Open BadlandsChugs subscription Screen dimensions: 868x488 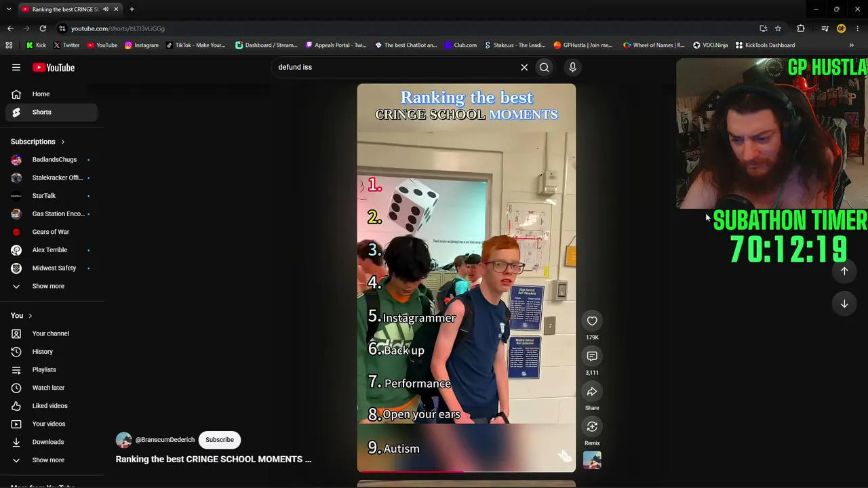pos(52,159)
